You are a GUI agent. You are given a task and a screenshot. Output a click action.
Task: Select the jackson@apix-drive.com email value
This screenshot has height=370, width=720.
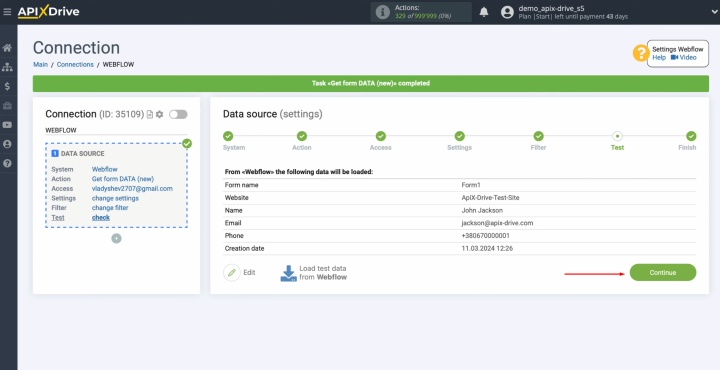pos(497,223)
